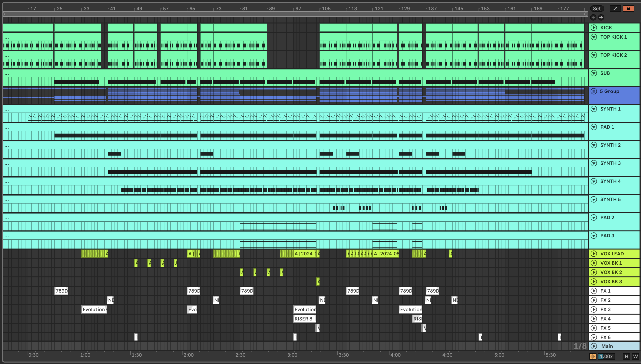Select the RISER 8 clip on FX 4
641x364 pixels.
coord(305,319)
